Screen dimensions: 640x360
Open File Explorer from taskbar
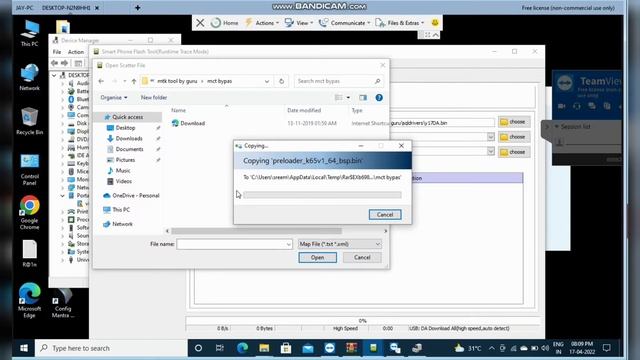(x=264, y=348)
